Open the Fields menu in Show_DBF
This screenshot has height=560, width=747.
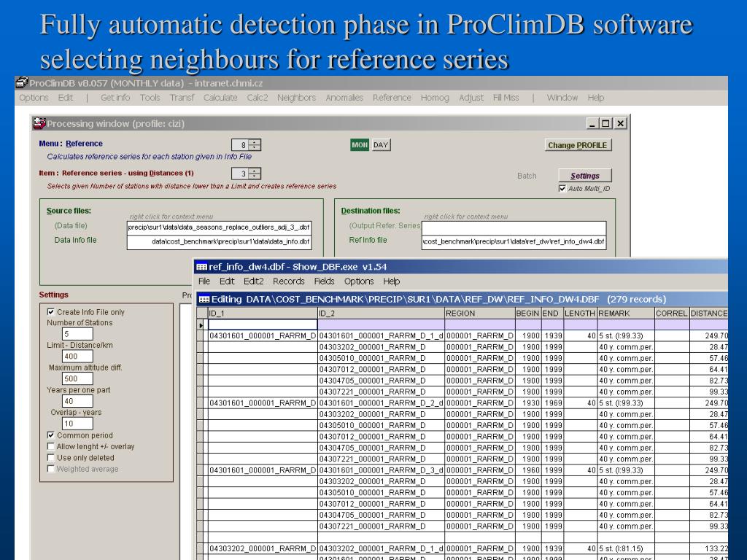click(324, 281)
